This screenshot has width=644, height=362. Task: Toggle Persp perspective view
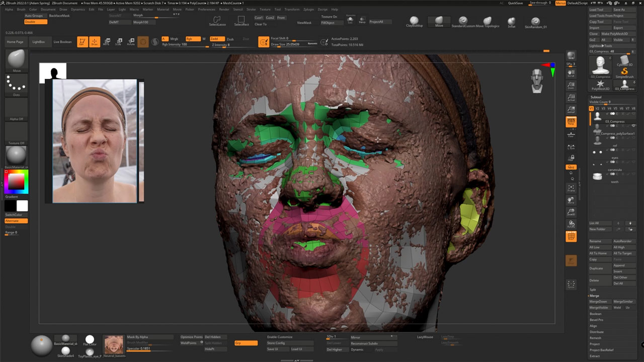coord(571,121)
